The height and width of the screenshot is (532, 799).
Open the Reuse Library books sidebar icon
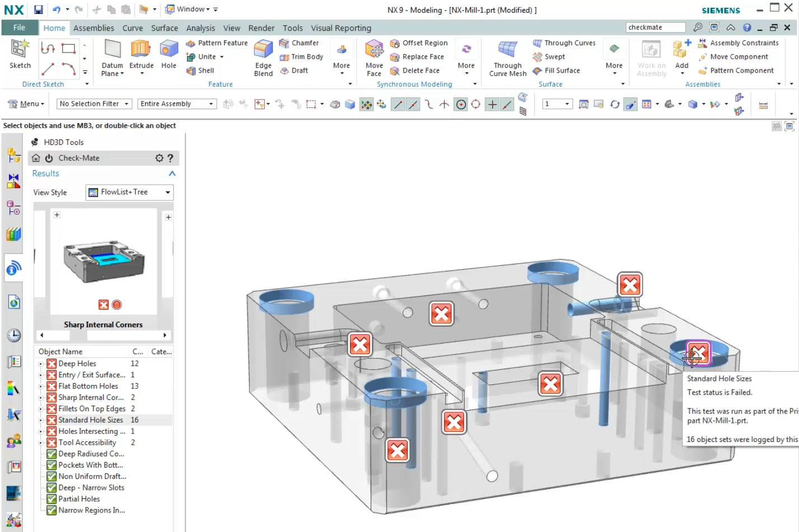coord(14,234)
